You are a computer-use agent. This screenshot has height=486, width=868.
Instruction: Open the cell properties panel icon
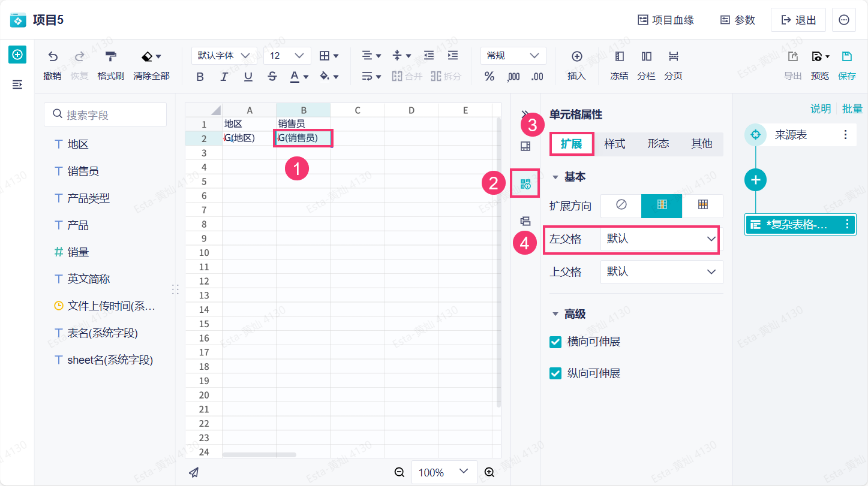click(x=525, y=184)
